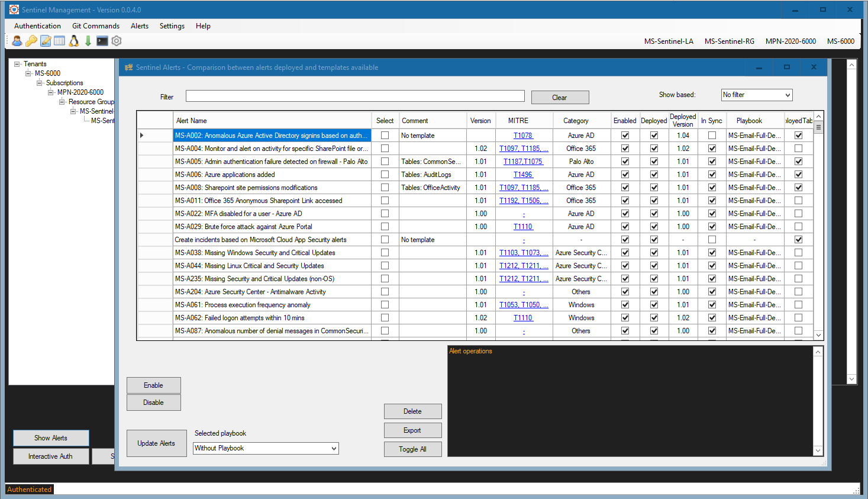Open the Git Commands menu
This screenshot has width=868, height=499.
pyautogui.click(x=96, y=26)
